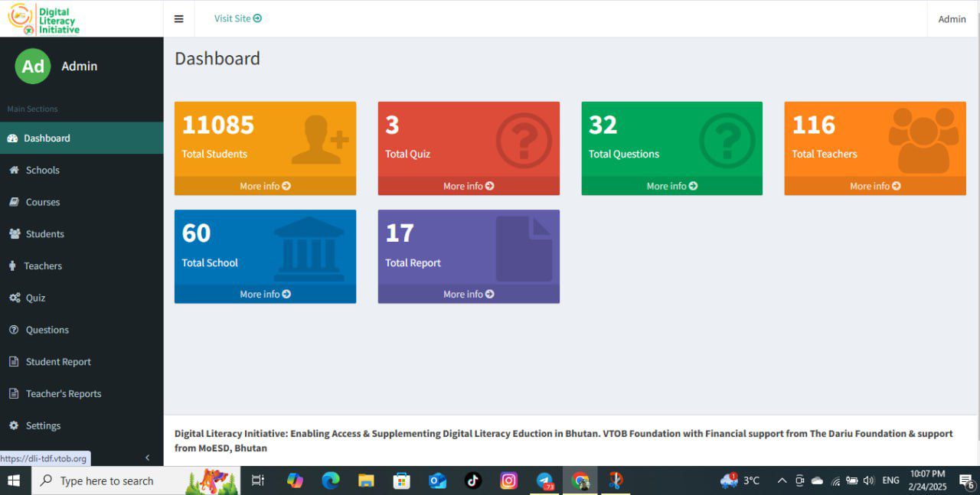This screenshot has height=495, width=980.
Task: Open File Explorer from the taskbar
Action: tap(366, 480)
